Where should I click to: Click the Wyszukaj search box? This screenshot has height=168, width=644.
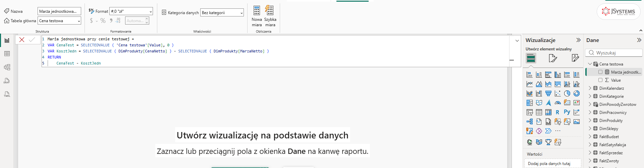point(614,53)
